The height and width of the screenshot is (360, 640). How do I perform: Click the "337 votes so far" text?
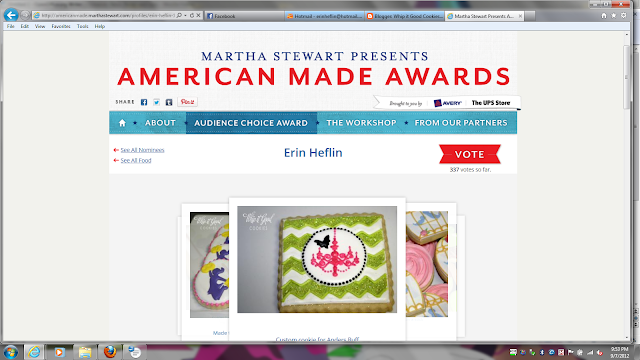(470, 169)
